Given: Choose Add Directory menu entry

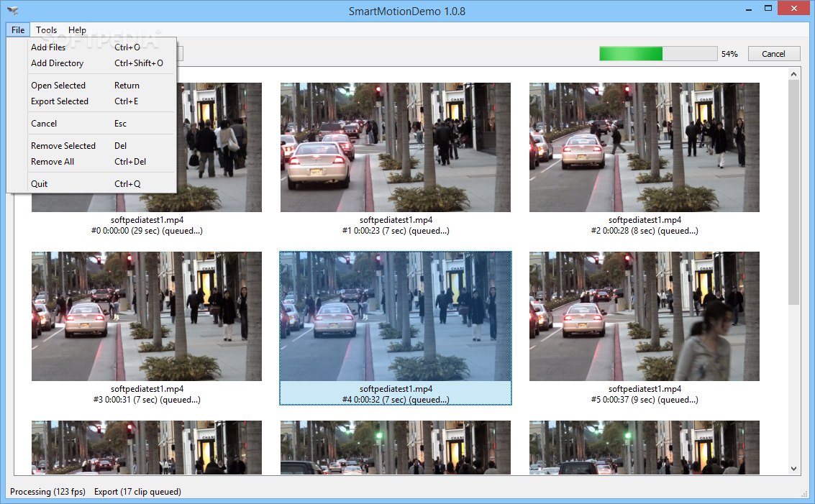Looking at the screenshot, I should coord(91,63).
